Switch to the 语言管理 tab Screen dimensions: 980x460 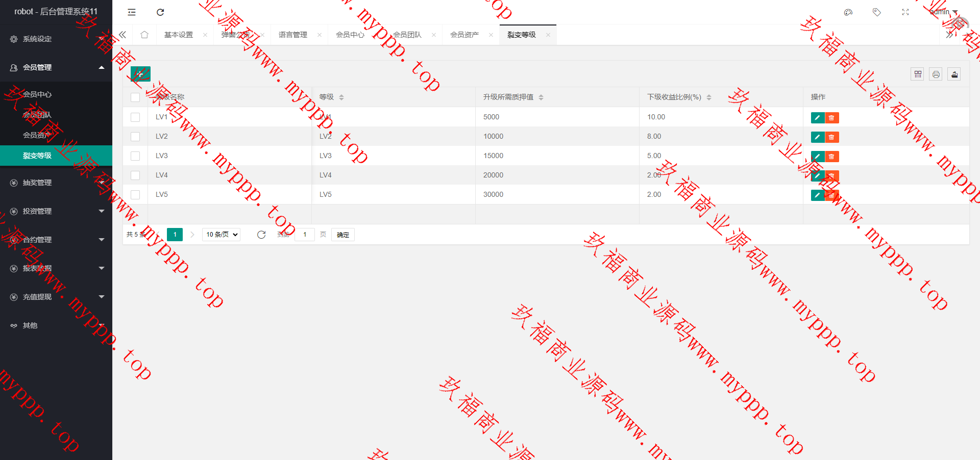pyautogui.click(x=293, y=35)
